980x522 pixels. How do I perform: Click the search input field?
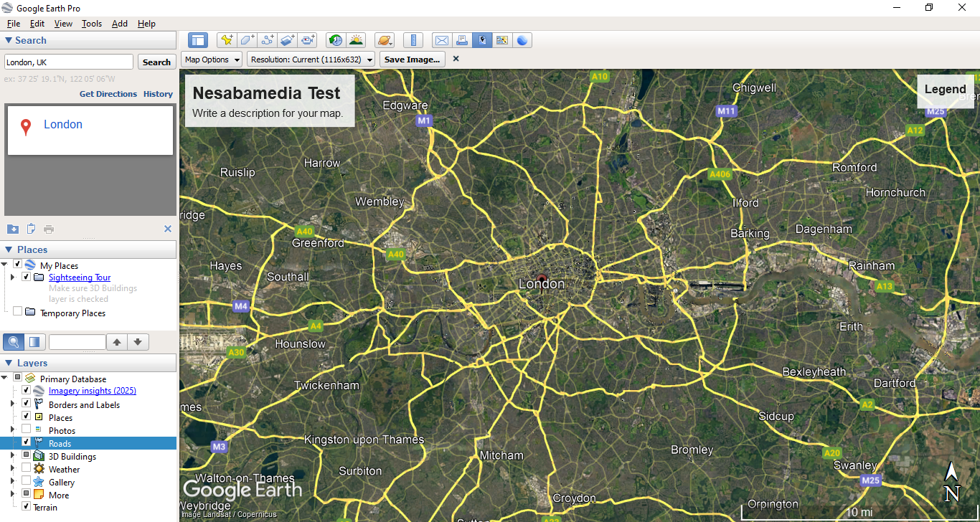pos(69,62)
